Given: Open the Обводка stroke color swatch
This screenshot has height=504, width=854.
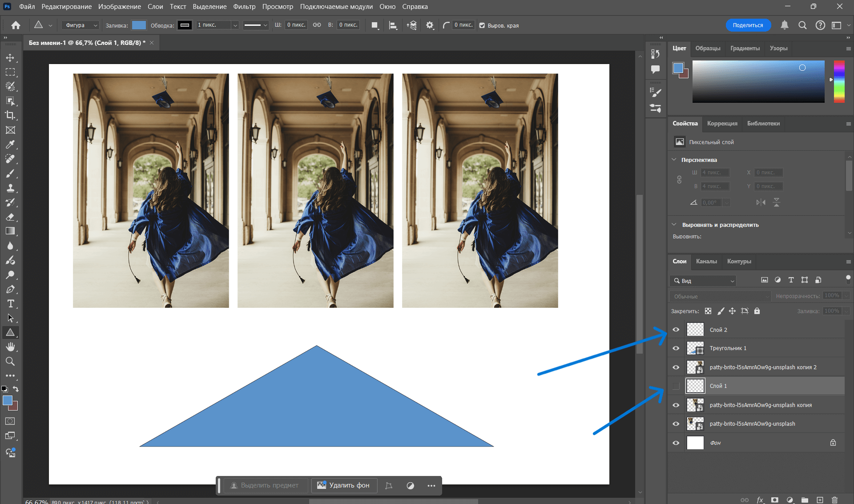Looking at the screenshot, I should (185, 25).
